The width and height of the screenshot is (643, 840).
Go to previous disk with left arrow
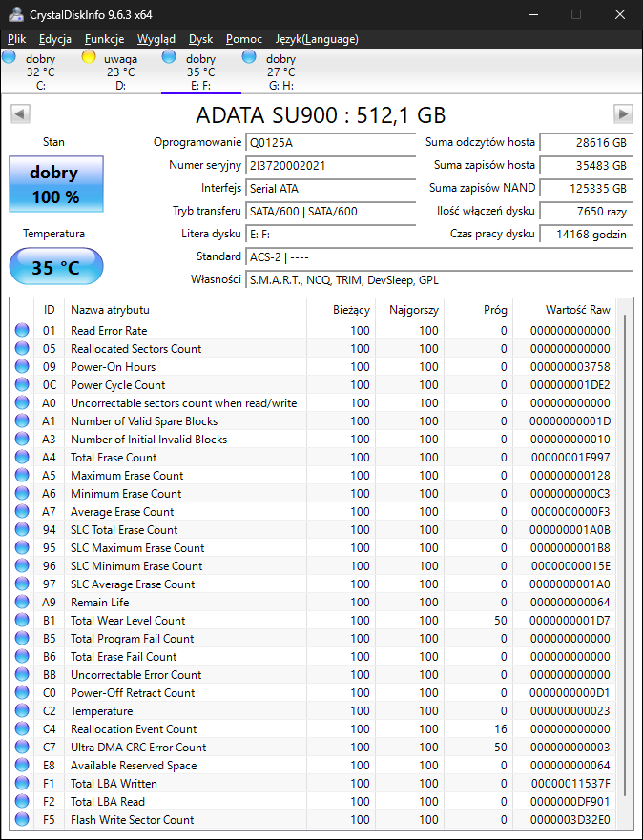tap(20, 114)
